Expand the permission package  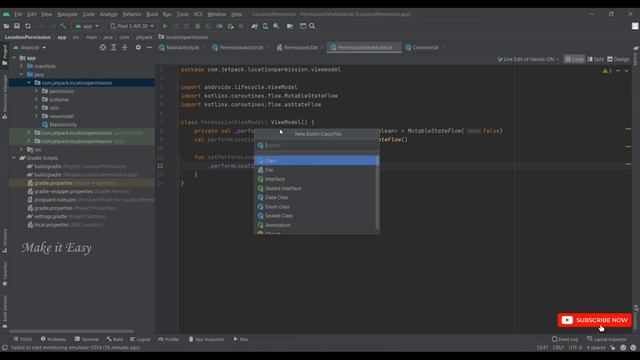tap(37, 91)
